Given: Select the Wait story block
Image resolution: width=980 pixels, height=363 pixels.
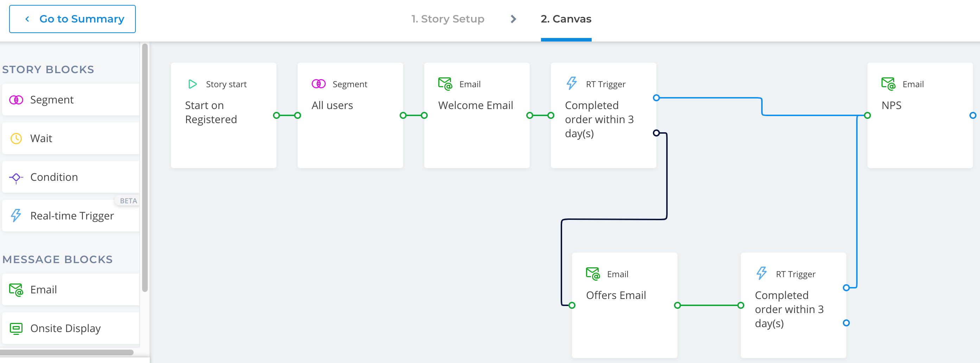Looking at the screenshot, I should (71, 139).
